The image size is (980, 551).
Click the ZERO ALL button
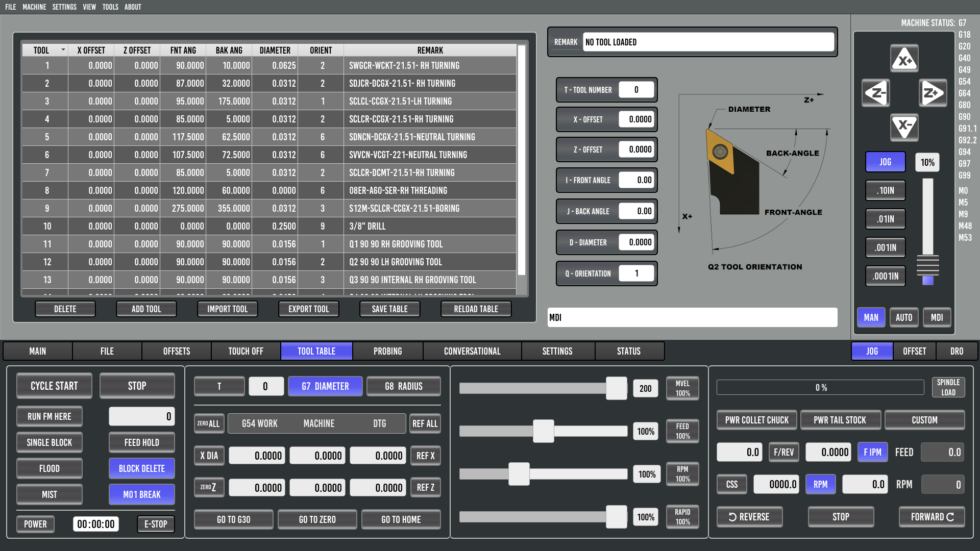209,423
